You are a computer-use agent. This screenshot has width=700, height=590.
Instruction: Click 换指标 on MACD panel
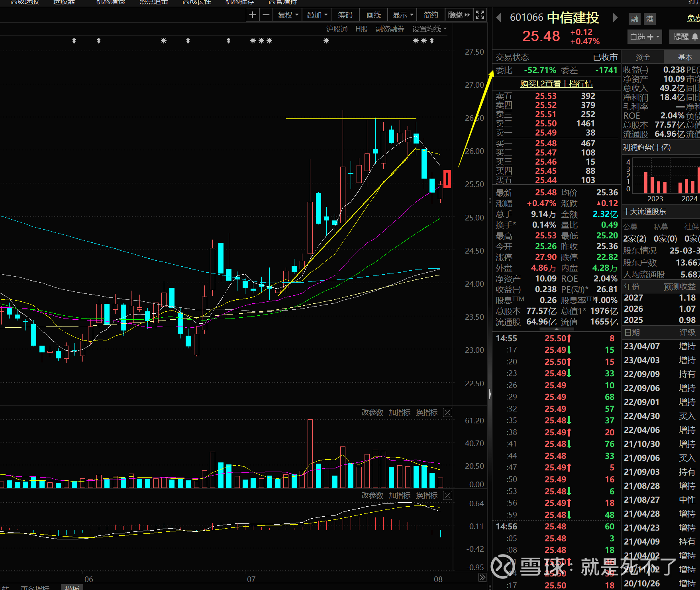[x=426, y=496]
